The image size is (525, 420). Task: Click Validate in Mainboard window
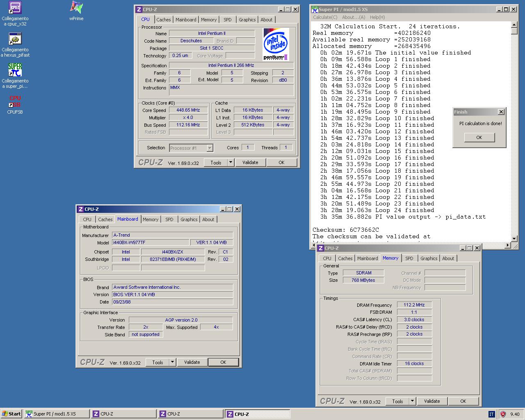pos(192,362)
